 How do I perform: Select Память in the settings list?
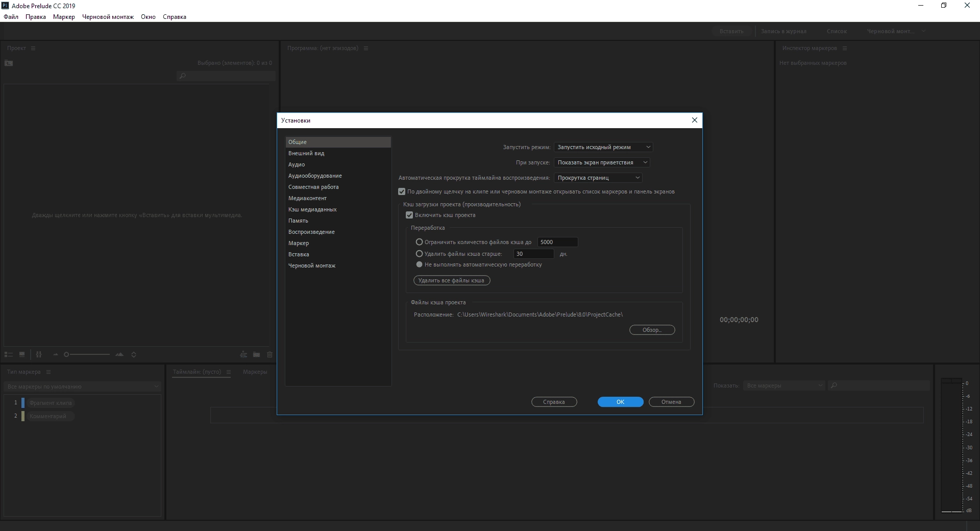[338, 221]
